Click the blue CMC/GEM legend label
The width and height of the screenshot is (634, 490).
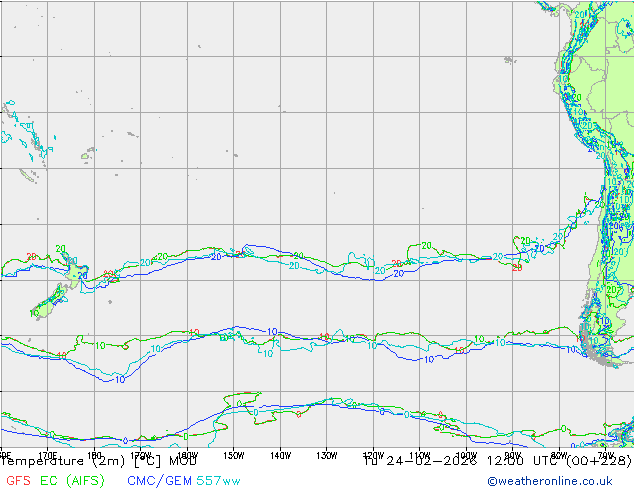(x=160, y=480)
